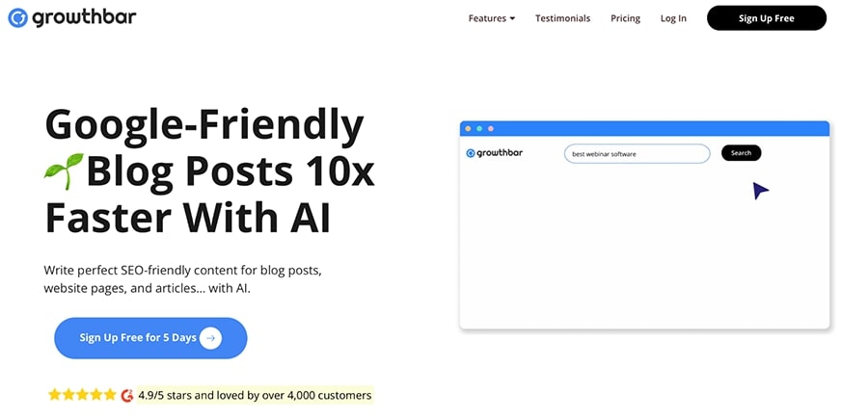Click the demo browser window preview
868x420 pixels.
click(644, 241)
